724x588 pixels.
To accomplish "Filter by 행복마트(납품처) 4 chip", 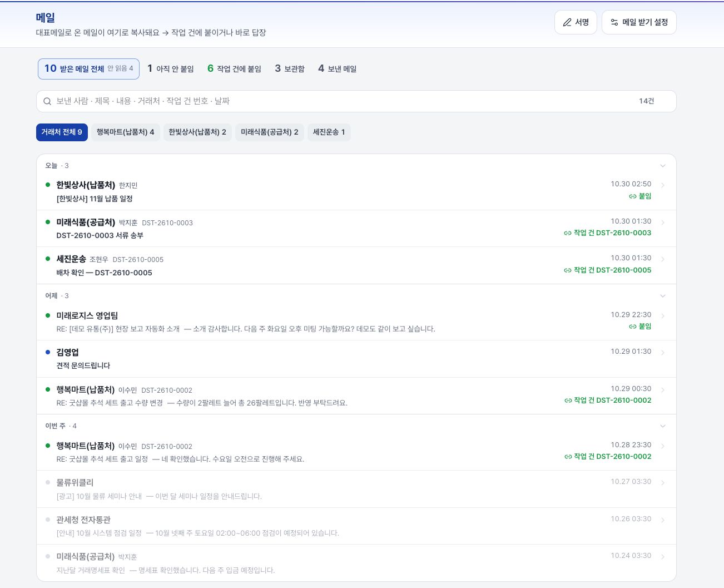I will tap(126, 132).
